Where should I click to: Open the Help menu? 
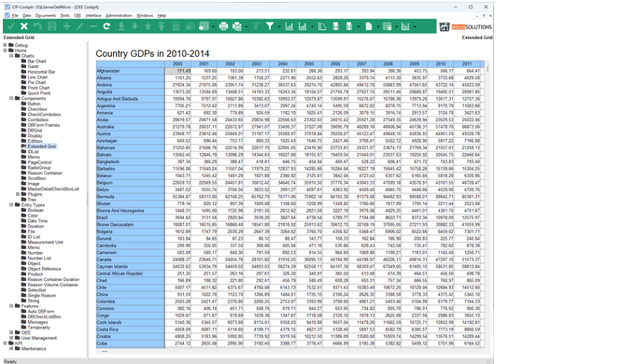pos(162,15)
